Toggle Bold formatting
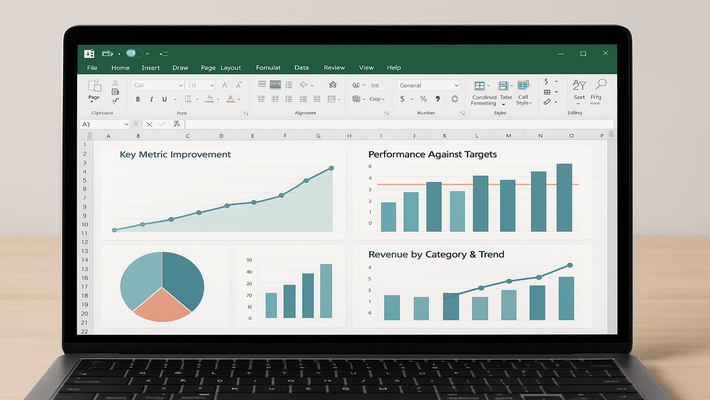The width and height of the screenshot is (710, 400). click(x=138, y=99)
